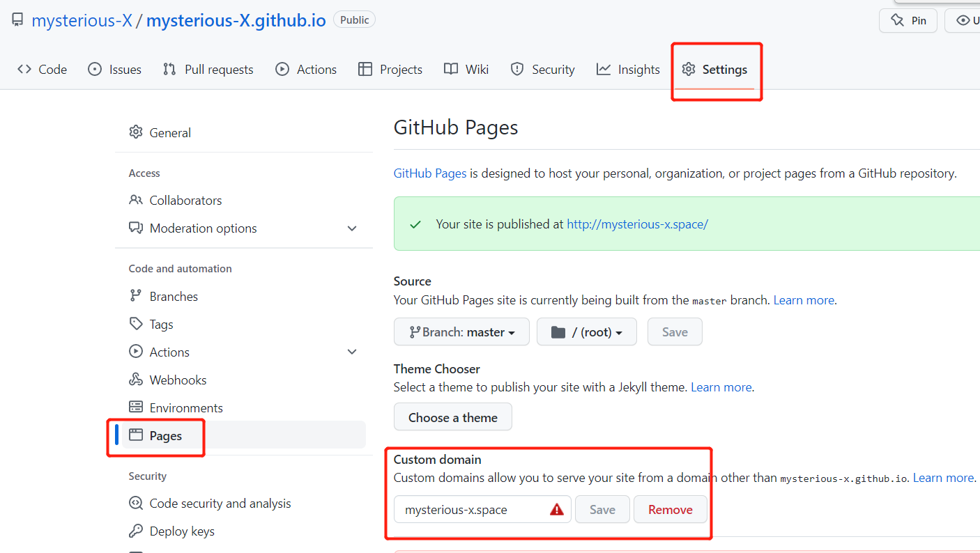Viewport: 980px width, 553px height.
Task: Click the Deploy keys key icon
Action: coord(136,531)
